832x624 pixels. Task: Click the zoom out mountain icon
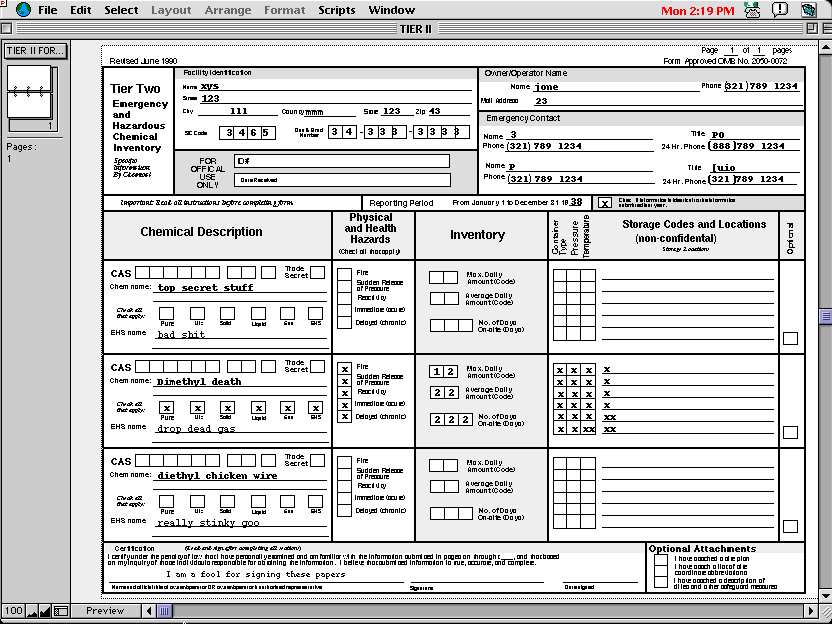[x=32, y=611]
